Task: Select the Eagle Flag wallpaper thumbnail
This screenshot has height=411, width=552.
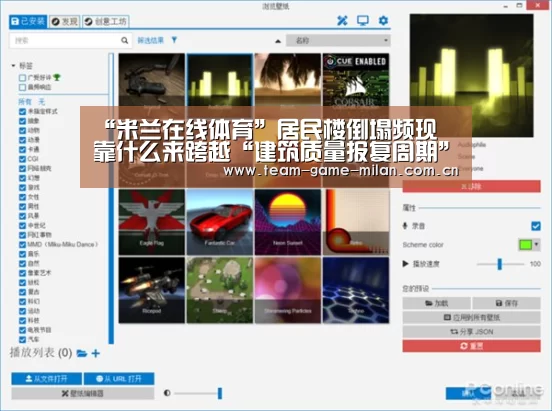Action: click(x=151, y=222)
